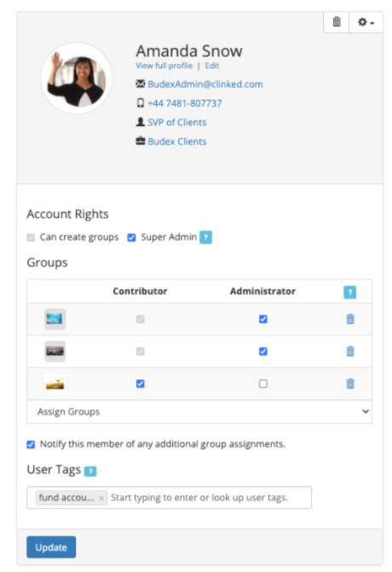
Task: Click the help icon in Groups table header
Action: pos(349,292)
